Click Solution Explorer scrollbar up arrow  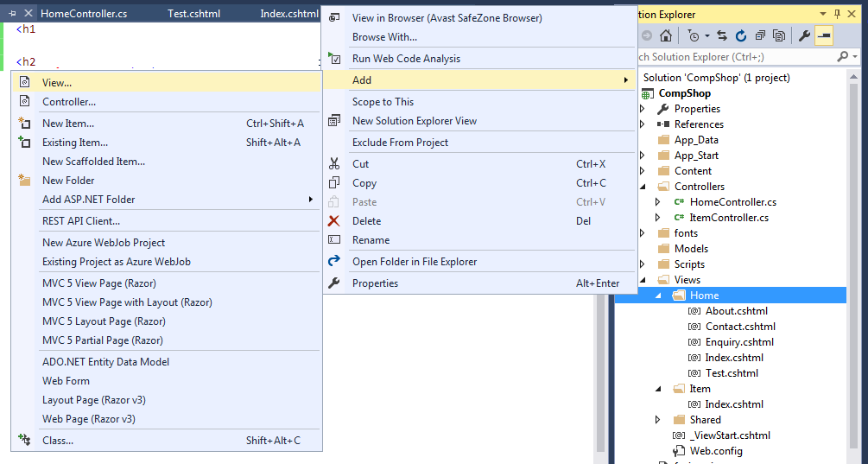(x=853, y=78)
